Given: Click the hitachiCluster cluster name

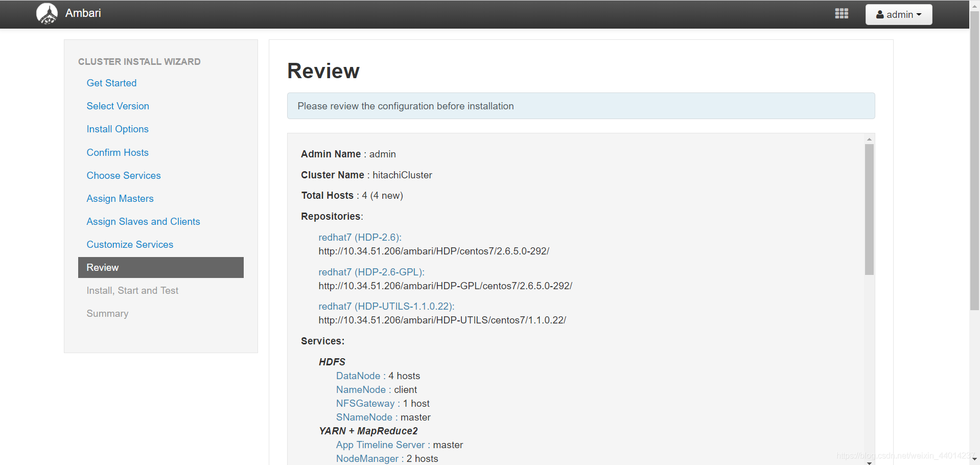Looking at the screenshot, I should (402, 175).
